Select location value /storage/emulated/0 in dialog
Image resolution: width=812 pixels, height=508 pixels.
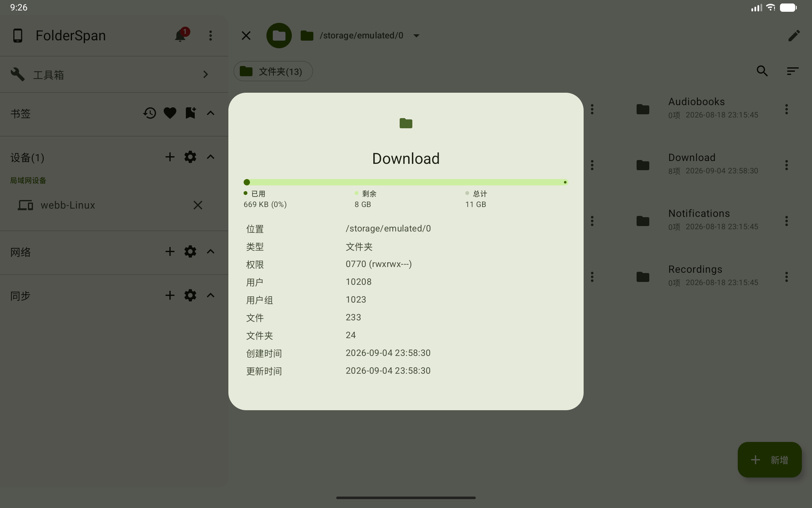pyautogui.click(x=388, y=229)
